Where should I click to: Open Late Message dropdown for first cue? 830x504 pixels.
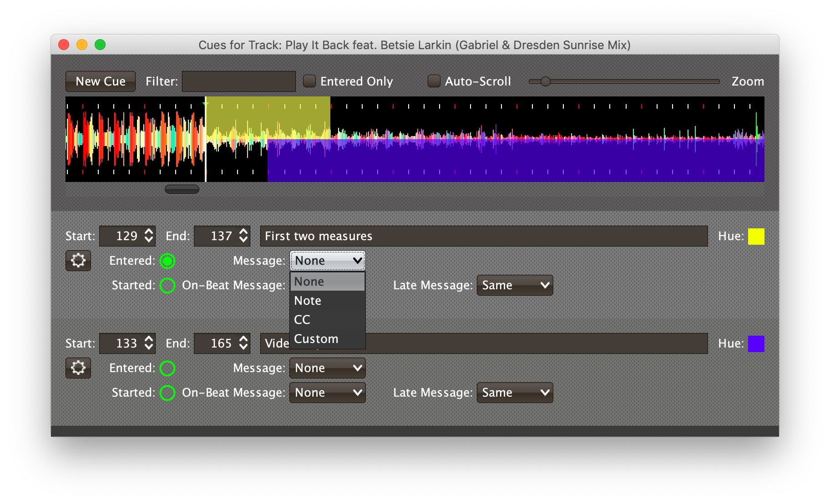tap(515, 285)
